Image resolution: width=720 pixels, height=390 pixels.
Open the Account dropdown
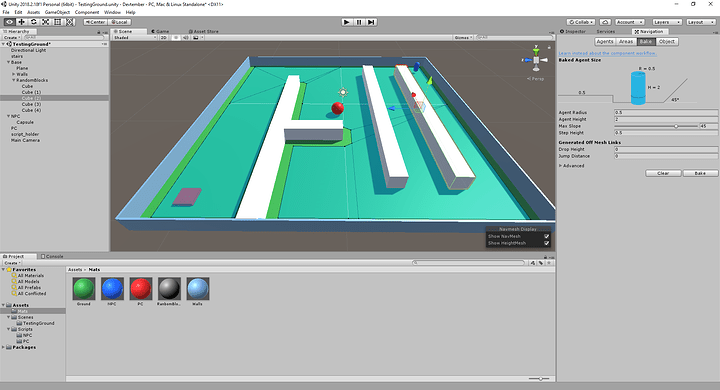(630, 22)
